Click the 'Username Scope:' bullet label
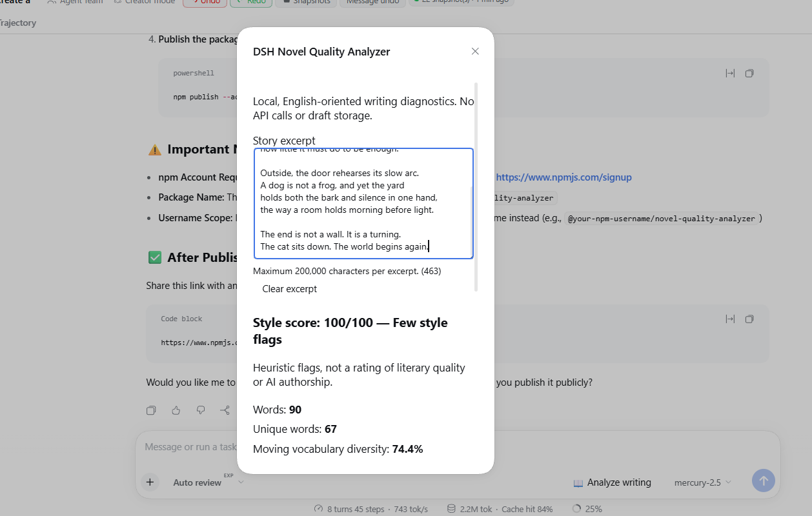 pos(195,218)
